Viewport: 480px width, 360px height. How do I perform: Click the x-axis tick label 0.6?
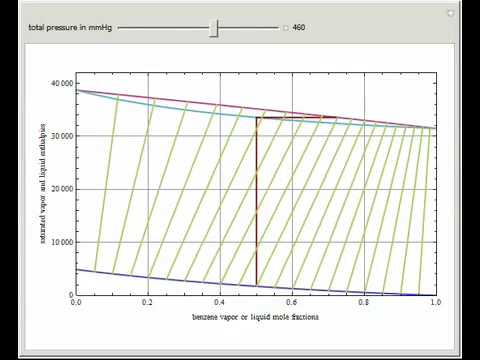click(x=292, y=302)
